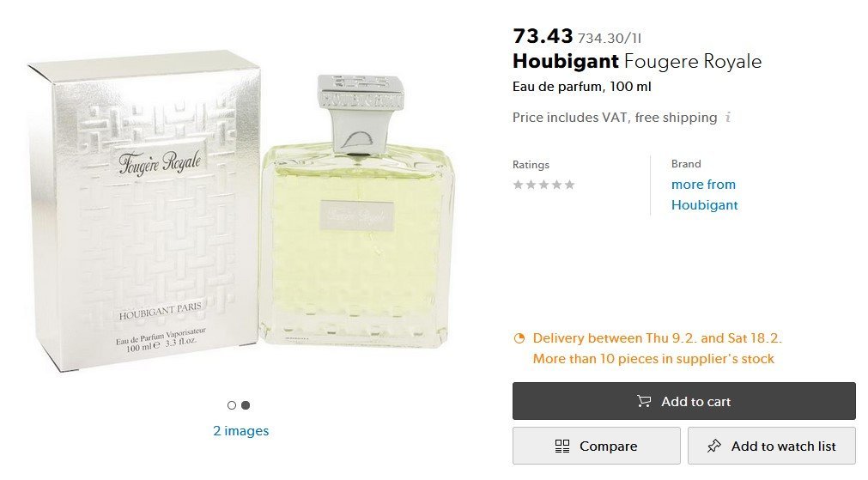Rate the perfume one star

pyautogui.click(x=518, y=185)
